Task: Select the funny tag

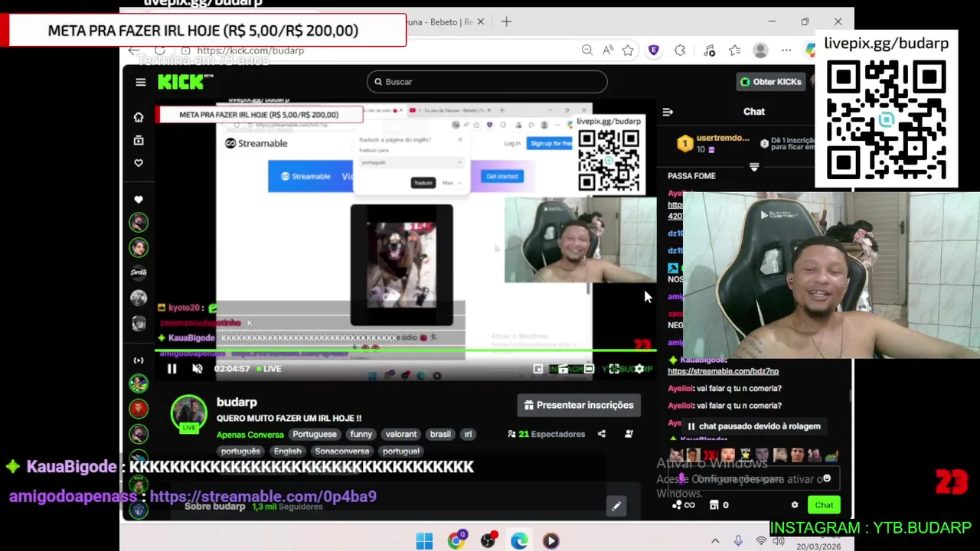Action: click(x=361, y=434)
